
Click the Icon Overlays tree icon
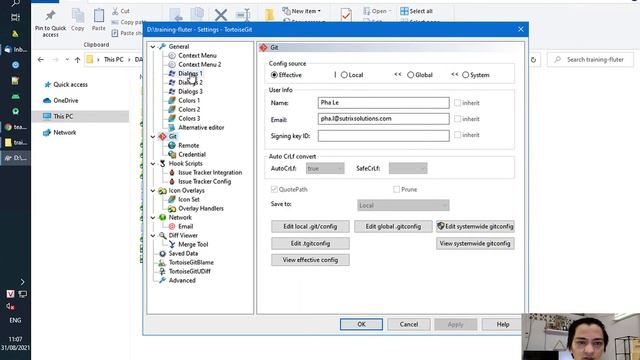(162, 191)
